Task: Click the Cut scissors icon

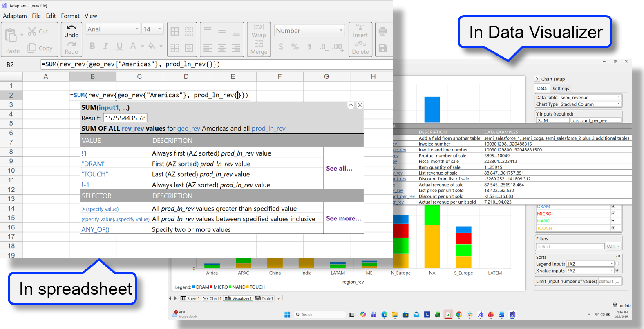Action: pos(32,31)
